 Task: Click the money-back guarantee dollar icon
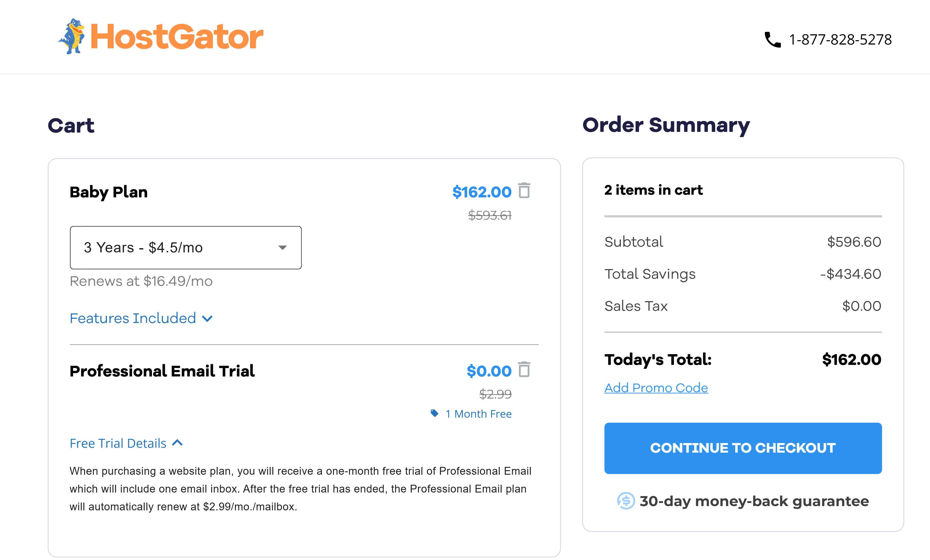[x=625, y=501]
